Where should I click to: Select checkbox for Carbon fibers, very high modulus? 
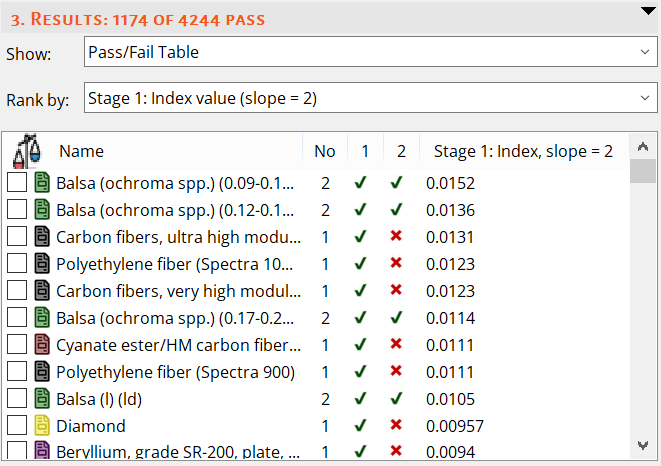tap(17, 291)
